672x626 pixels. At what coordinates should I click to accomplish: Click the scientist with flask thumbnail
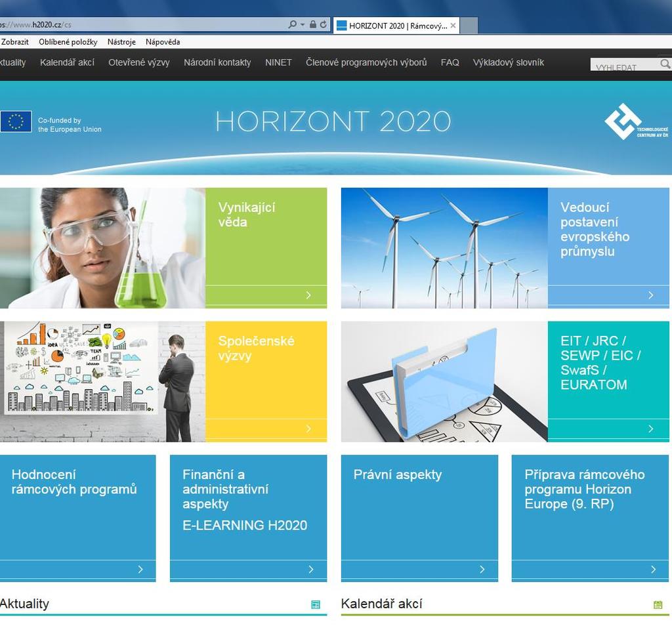click(x=102, y=248)
